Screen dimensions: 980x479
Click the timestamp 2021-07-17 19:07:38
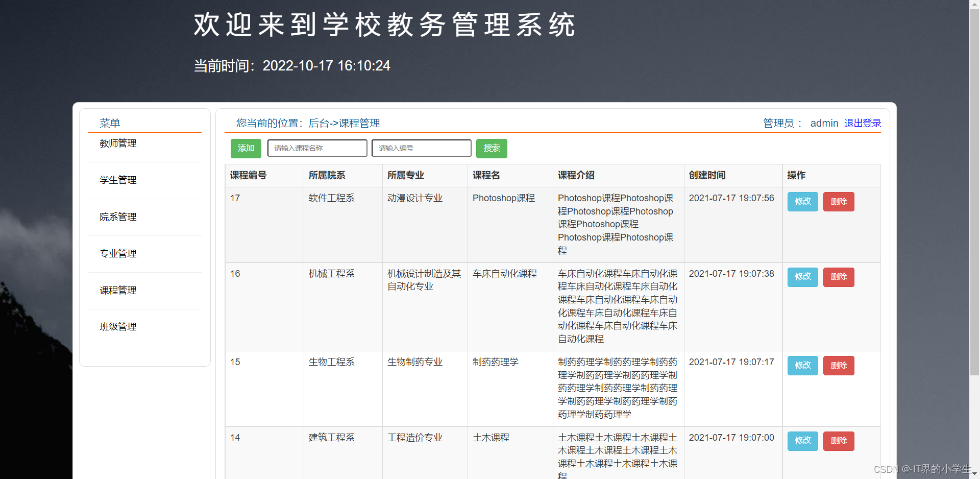[x=731, y=274]
